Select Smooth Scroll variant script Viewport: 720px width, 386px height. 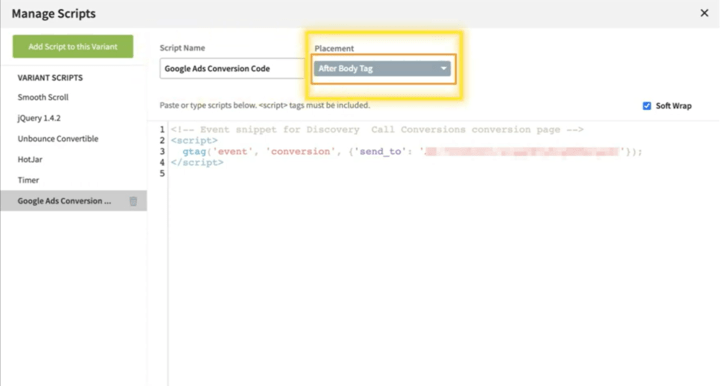coord(43,97)
